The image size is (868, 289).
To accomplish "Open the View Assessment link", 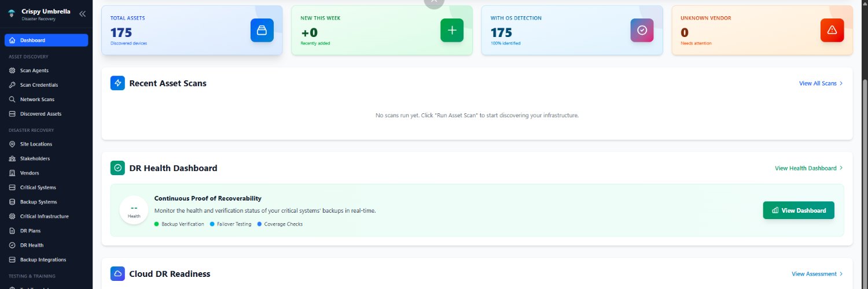I will coord(817,273).
